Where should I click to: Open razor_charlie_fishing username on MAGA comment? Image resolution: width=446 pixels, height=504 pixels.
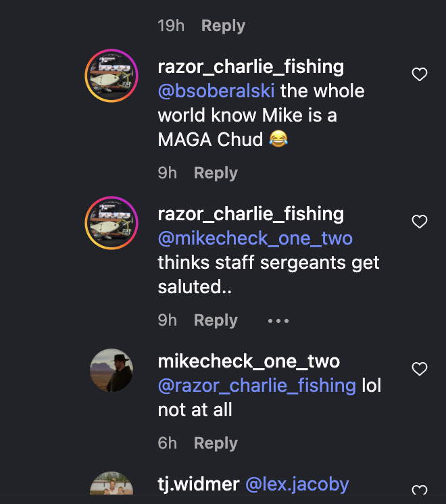coord(251,67)
